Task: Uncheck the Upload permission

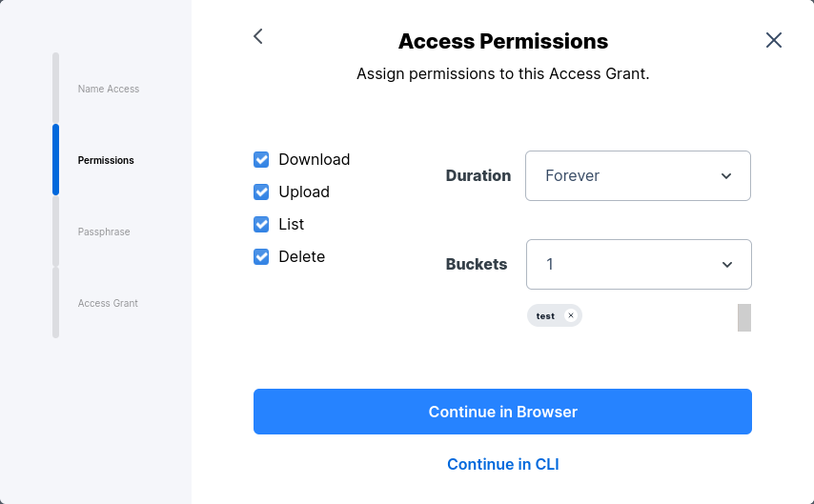Action: pyautogui.click(x=261, y=192)
